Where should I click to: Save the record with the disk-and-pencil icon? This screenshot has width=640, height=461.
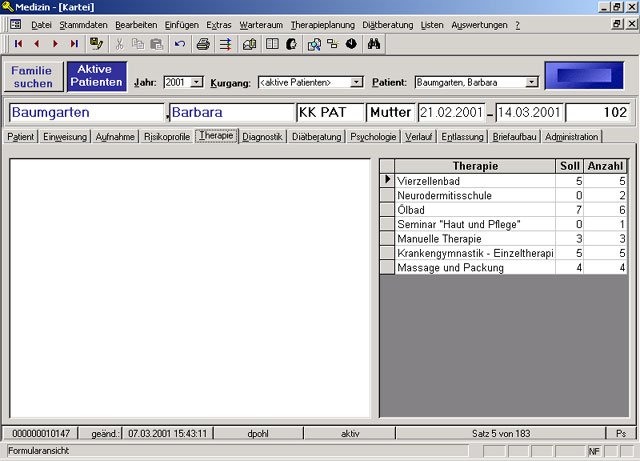pyautogui.click(x=96, y=44)
